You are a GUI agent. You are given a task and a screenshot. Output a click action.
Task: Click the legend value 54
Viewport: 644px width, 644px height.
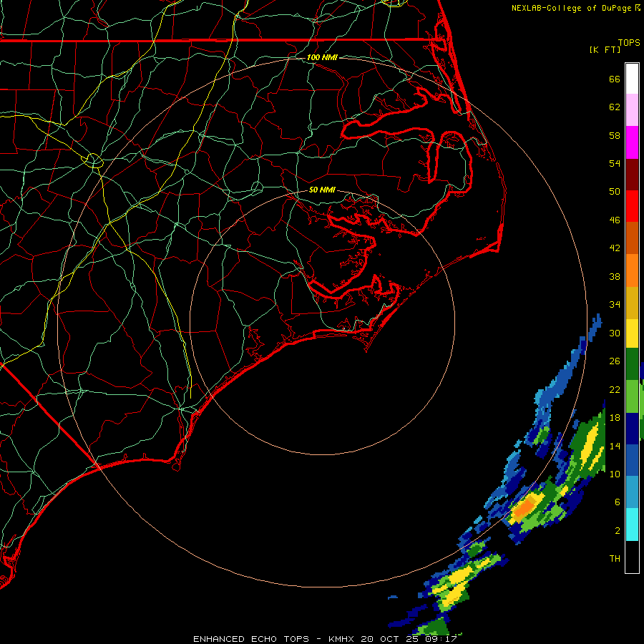point(615,163)
